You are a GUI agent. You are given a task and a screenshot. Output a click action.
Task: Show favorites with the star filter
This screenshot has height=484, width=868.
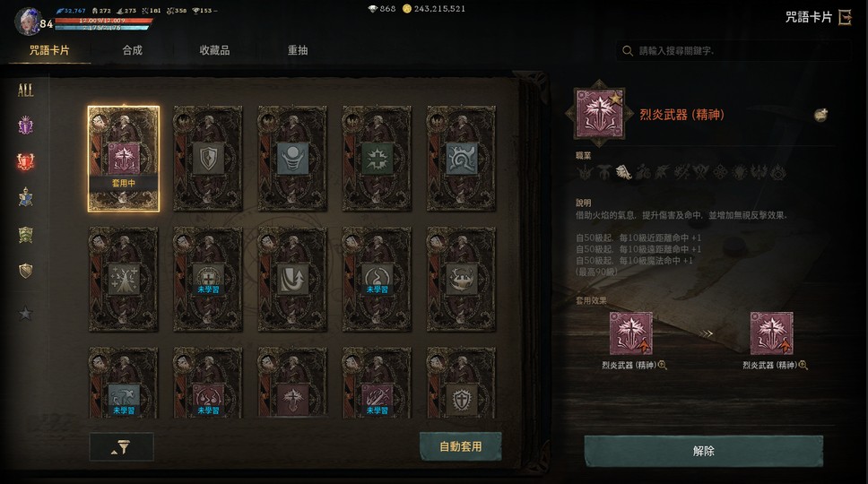[25, 314]
